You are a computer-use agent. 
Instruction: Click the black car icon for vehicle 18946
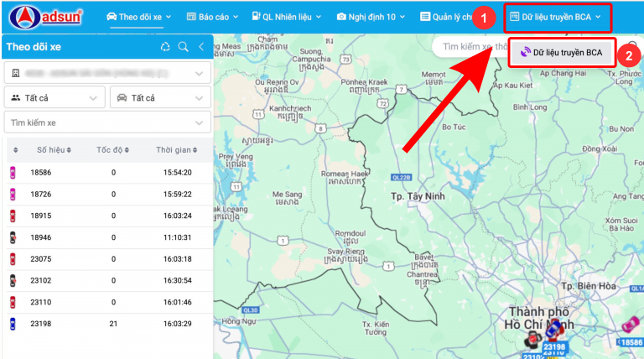[x=13, y=237]
